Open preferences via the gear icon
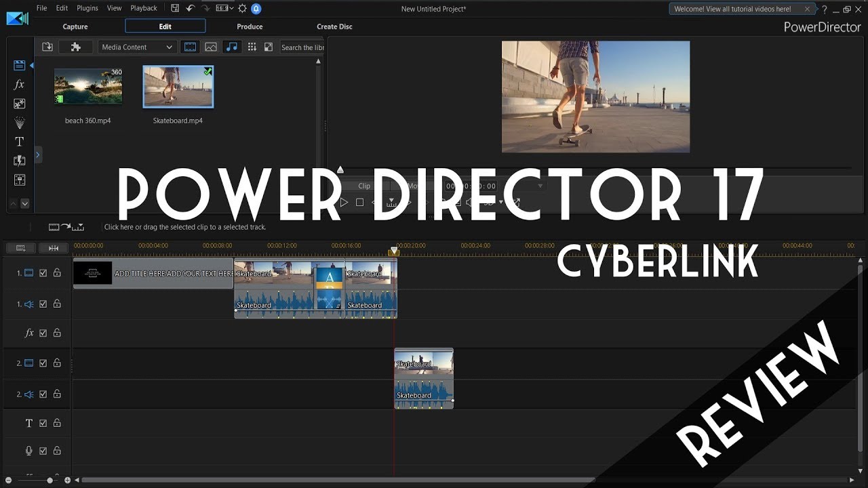 [x=242, y=9]
